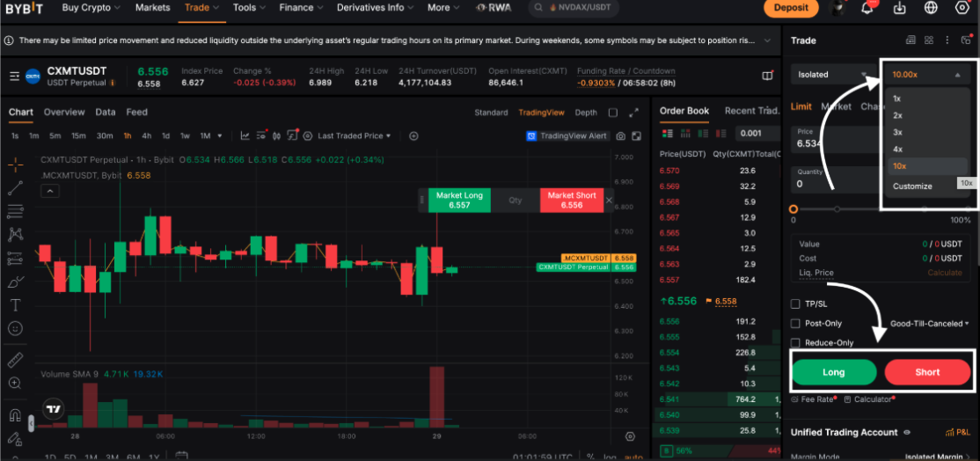This screenshot has height=461, width=980.
Task: Expand chart to fullscreen
Action: pyautogui.click(x=633, y=113)
